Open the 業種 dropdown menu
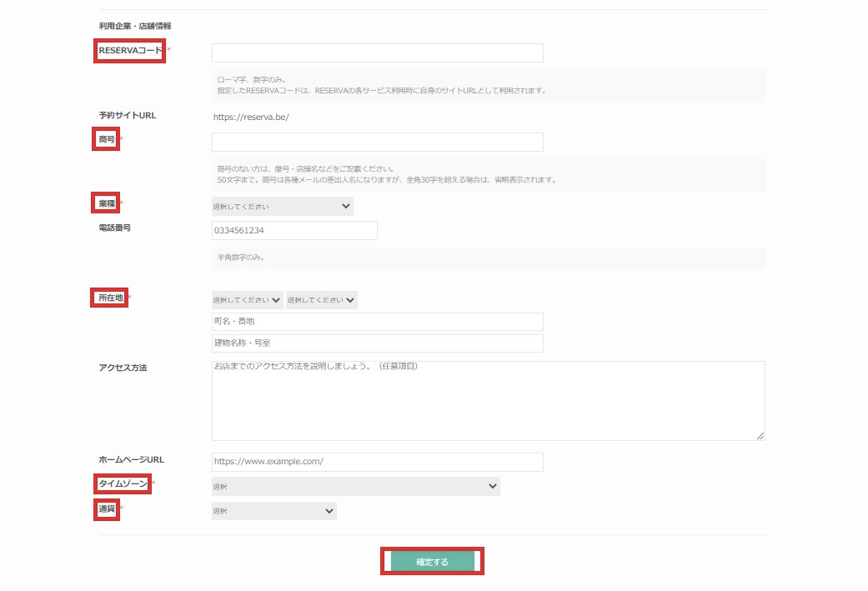The width and height of the screenshot is (868, 591). [x=282, y=206]
